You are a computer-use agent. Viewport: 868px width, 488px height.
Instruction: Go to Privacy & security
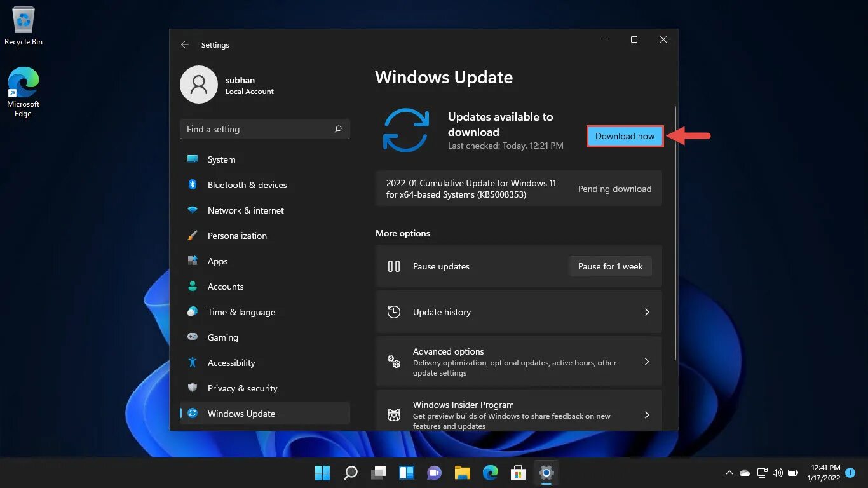[265, 388]
